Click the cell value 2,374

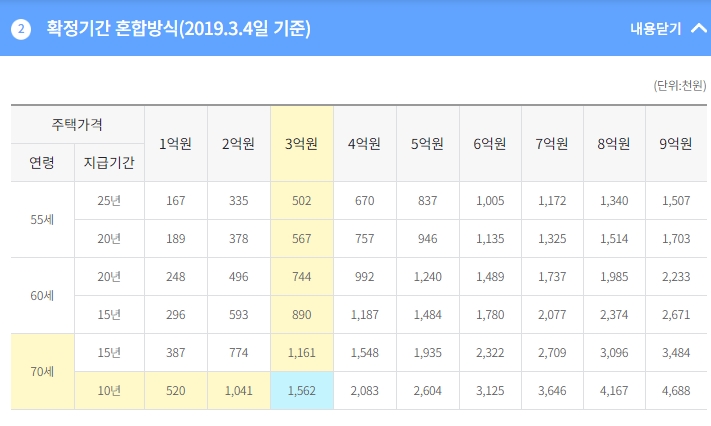click(x=614, y=315)
